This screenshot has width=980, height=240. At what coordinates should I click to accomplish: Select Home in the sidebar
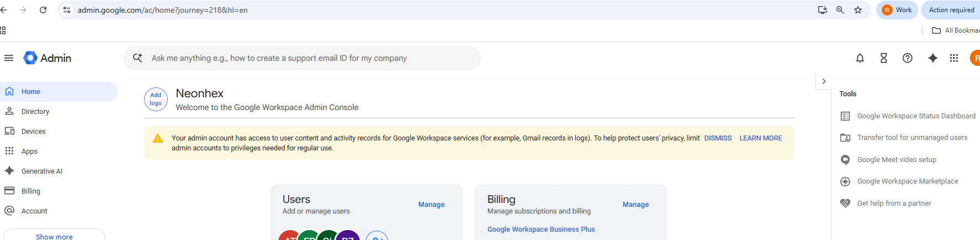59,92
